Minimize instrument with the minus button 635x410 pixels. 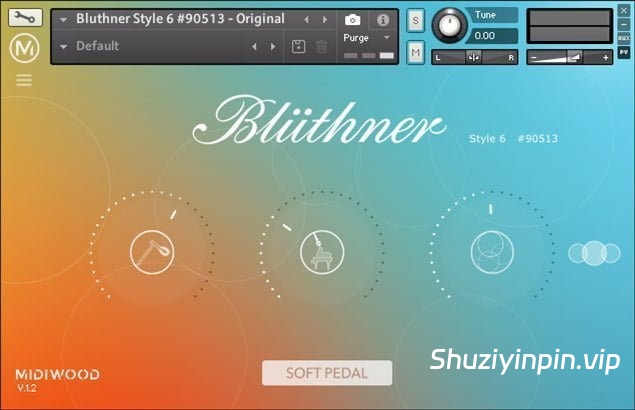click(624, 24)
